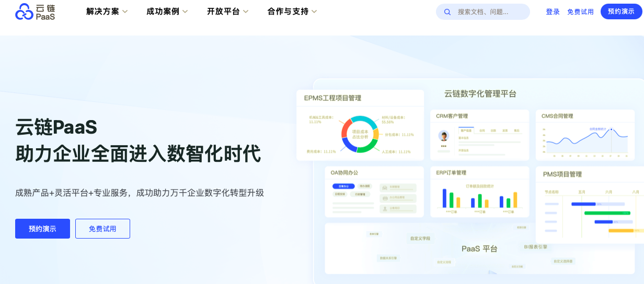Click the 自定义字段 tag in PaaS 平台 panel
The image size is (644, 284).
pos(420,239)
